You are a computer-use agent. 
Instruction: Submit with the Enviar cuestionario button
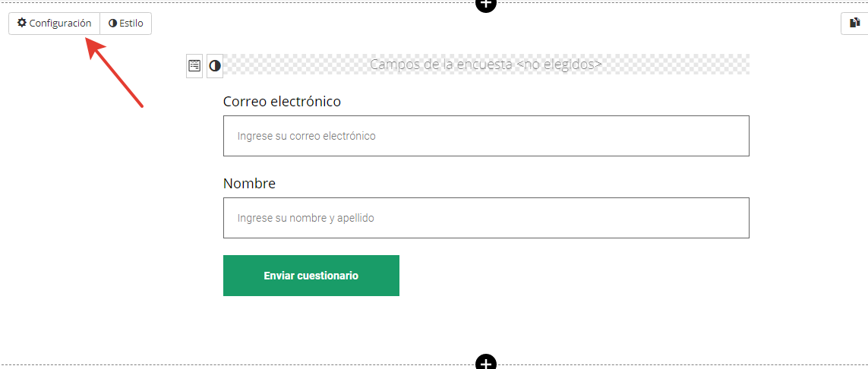[311, 276]
